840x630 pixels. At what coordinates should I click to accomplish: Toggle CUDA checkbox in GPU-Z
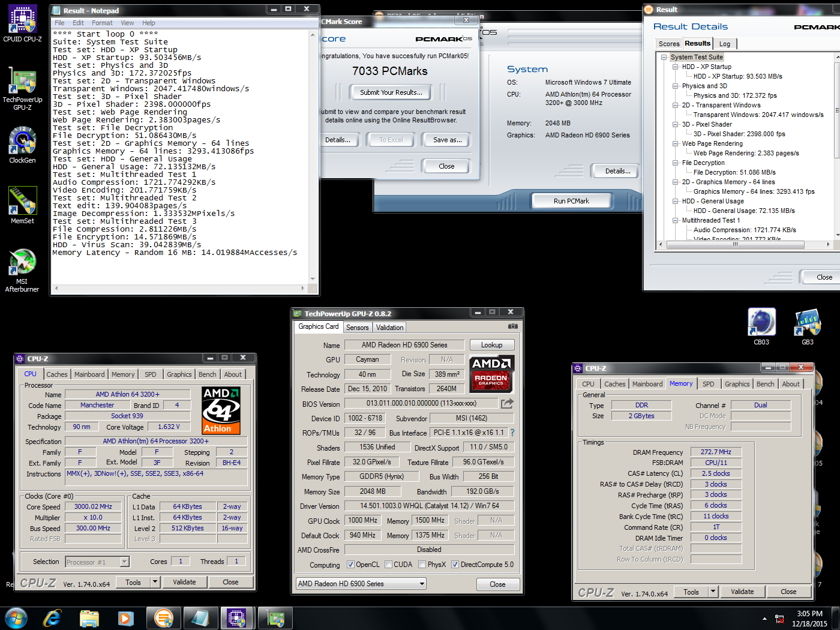388,565
